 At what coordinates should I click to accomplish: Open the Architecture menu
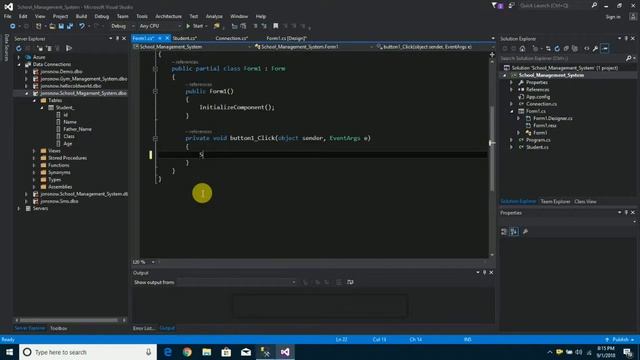[x=168, y=16]
